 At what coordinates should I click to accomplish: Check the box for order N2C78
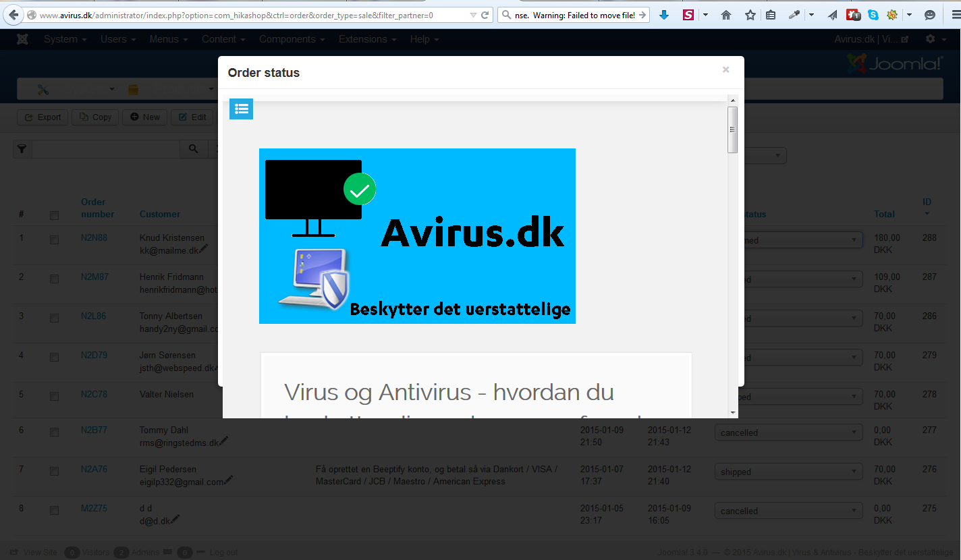point(54,396)
